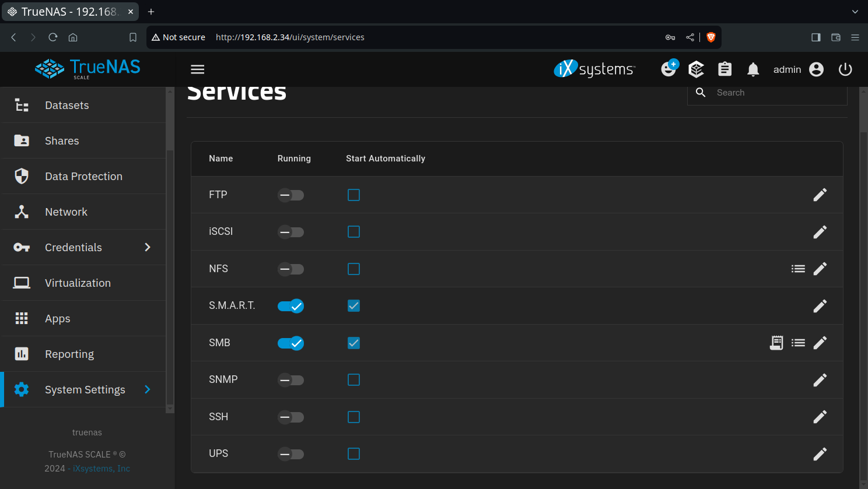The image size is (868, 489).
Task: Open SMB sessions list icon
Action: click(798, 343)
